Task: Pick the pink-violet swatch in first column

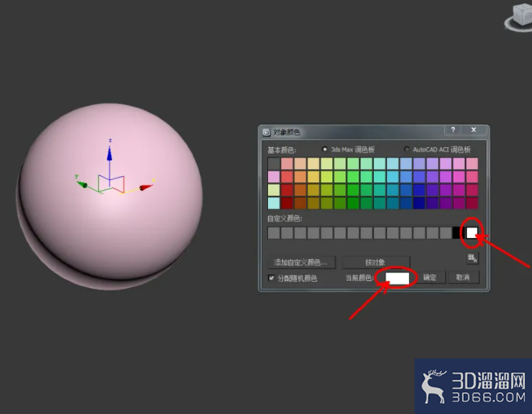Action: pos(273,177)
